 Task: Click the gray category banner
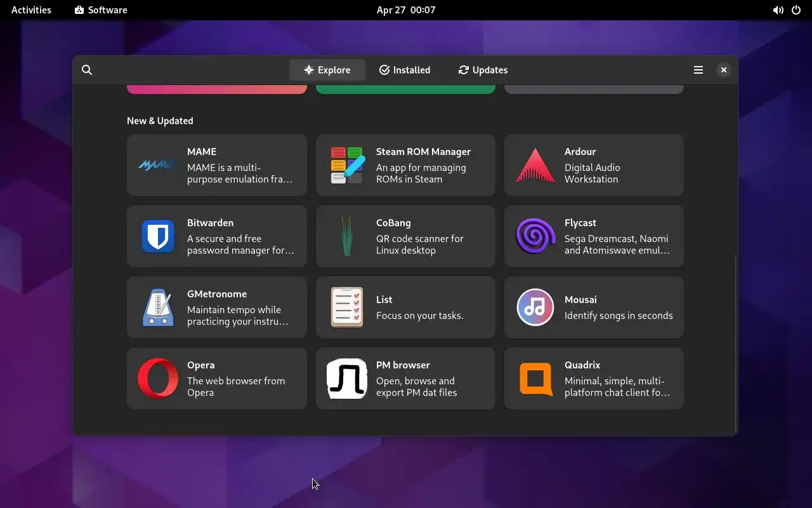[594, 89]
